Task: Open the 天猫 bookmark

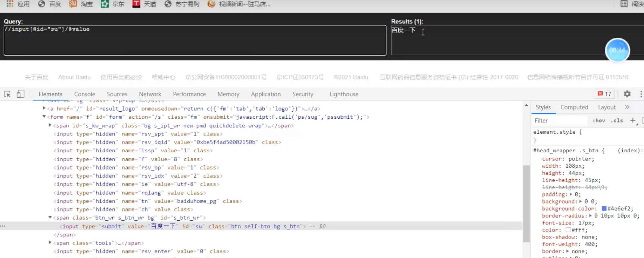Action: (x=144, y=4)
